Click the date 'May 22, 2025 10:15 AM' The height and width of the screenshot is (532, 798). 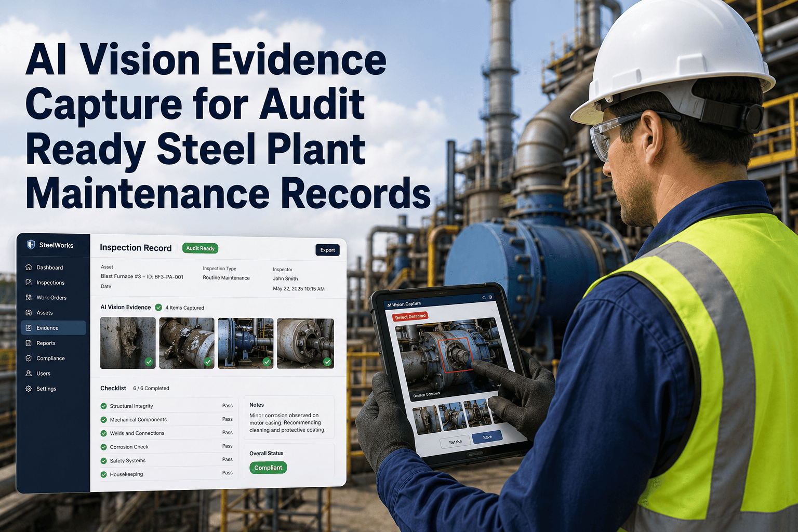299,289
